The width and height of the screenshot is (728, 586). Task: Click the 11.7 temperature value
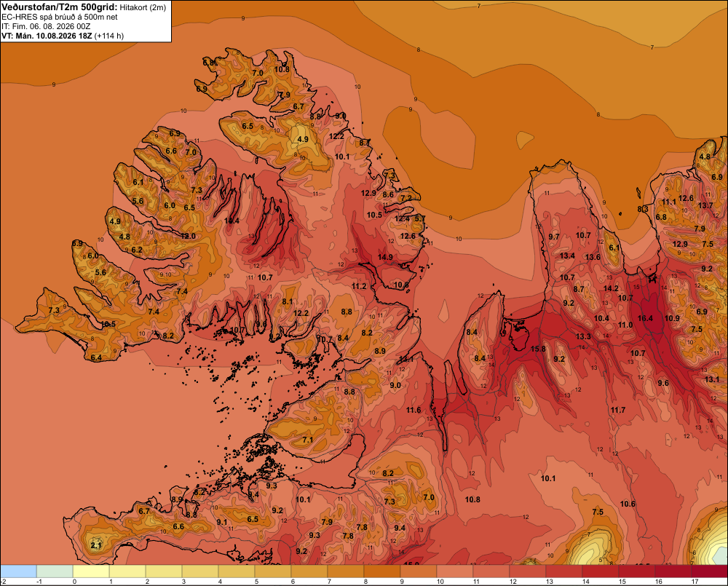click(618, 410)
